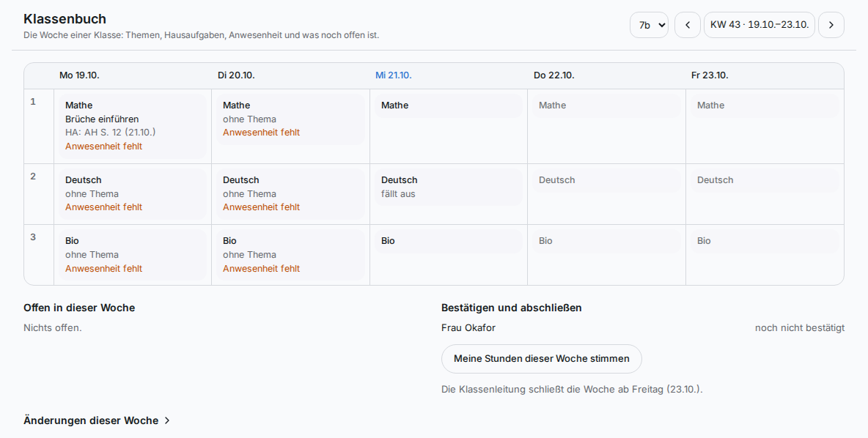Screen dimensions: 868x438
Task: Click the 'noch nicht bestätigt' status
Action: click(800, 328)
